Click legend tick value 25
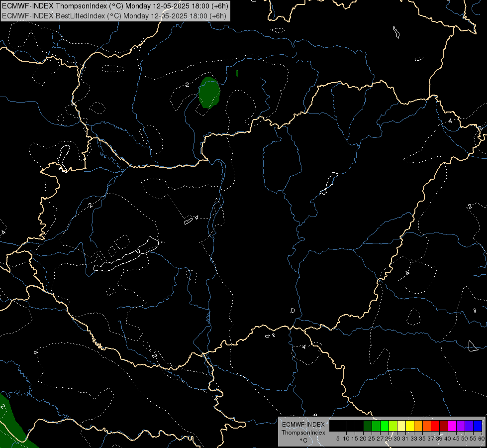Image resolution: width=487 pixels, height=448 pixels. (372, 439)
